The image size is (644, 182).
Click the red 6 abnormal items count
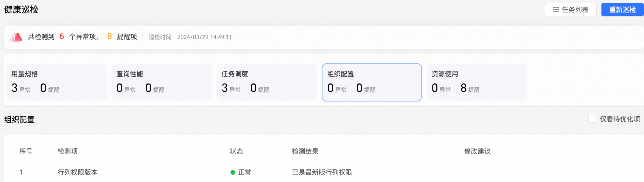click(x=62, y=36)
